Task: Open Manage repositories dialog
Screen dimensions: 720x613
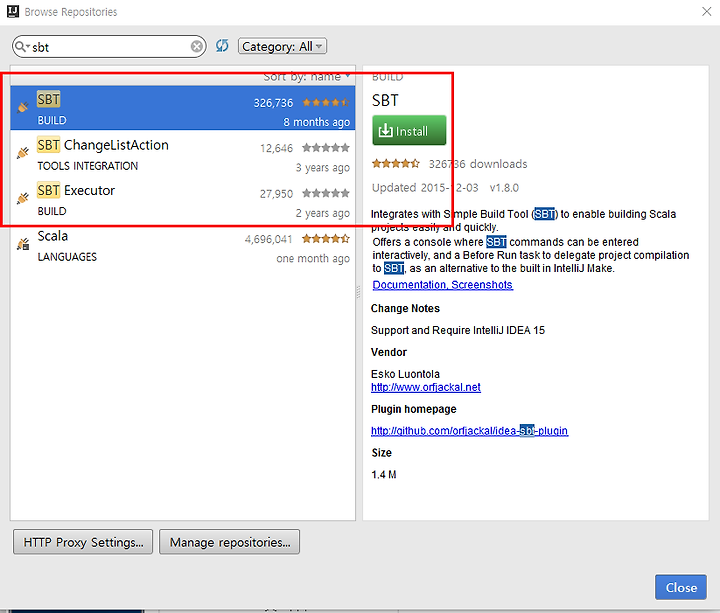Action: point(230,542)
